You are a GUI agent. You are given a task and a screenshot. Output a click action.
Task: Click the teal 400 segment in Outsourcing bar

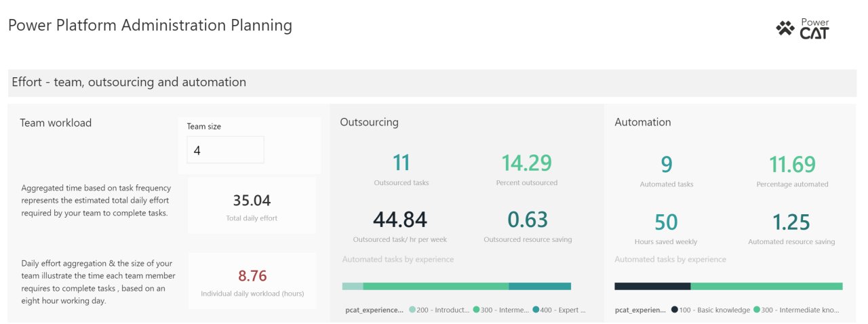(x=540, y=286)
